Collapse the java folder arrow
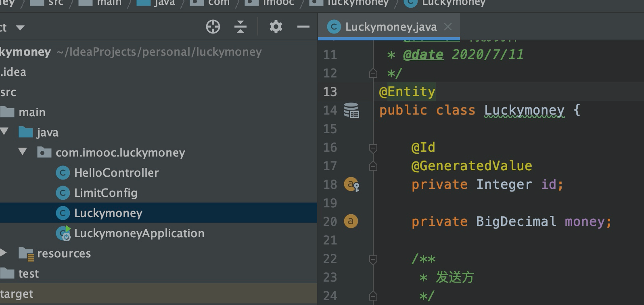The height and width of the screenshot is (305, 644). tap(4, 131)
